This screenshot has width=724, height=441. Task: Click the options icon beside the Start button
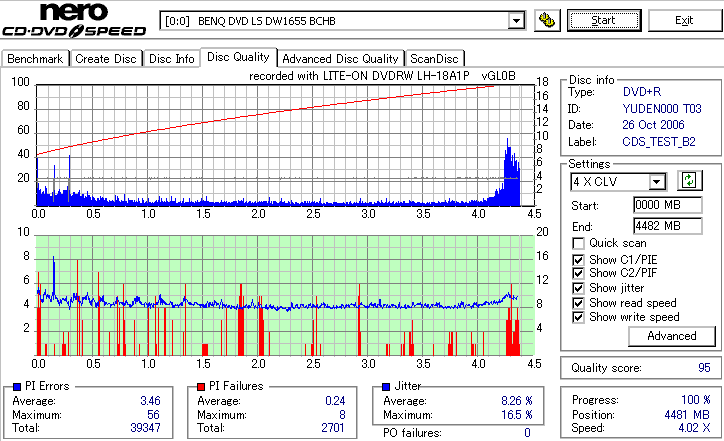(547, 21)
